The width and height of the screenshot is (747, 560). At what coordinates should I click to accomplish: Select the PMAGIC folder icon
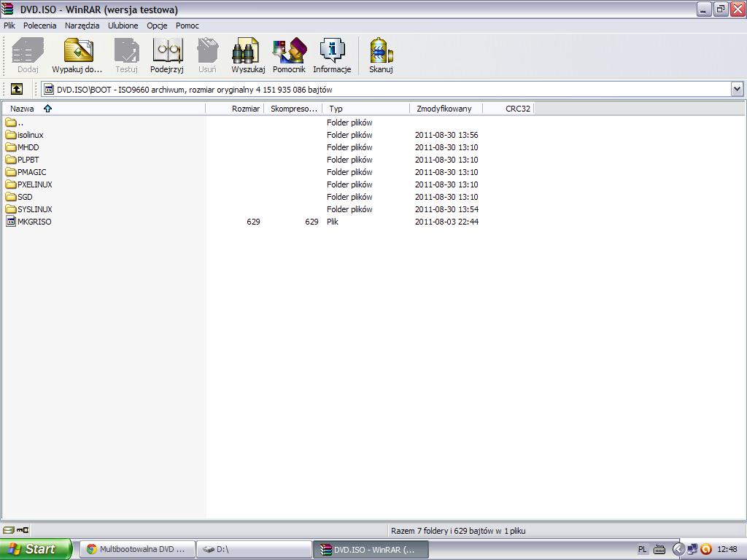[11, 172]
